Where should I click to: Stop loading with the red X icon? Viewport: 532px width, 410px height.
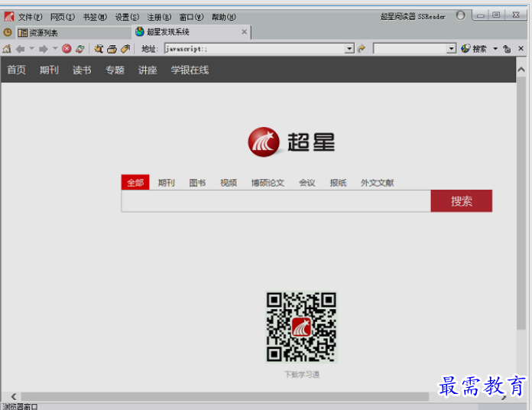click(66, 49)
